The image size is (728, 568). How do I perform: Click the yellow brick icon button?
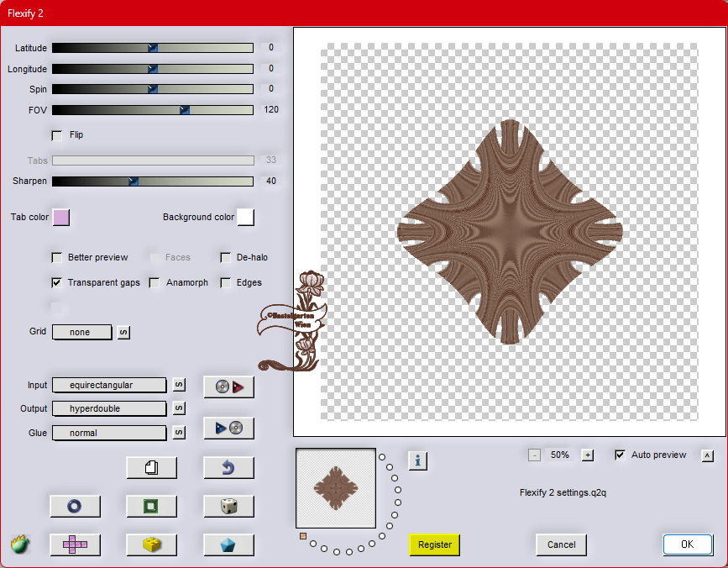click(x=151, y=544)
